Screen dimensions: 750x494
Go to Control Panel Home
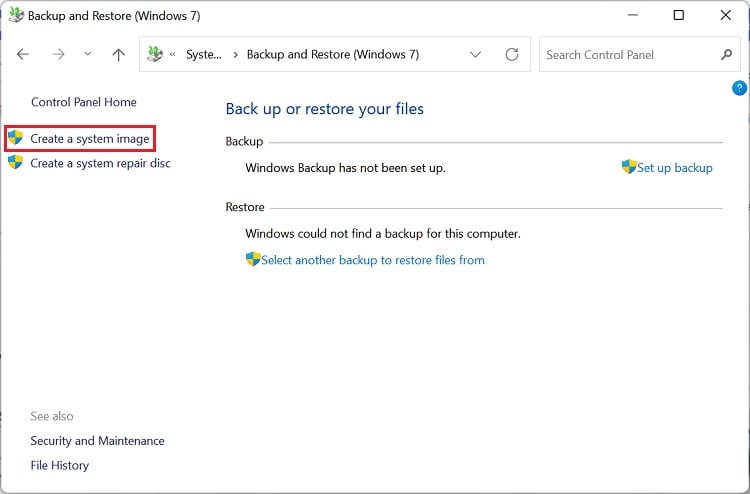pos(84,102)
